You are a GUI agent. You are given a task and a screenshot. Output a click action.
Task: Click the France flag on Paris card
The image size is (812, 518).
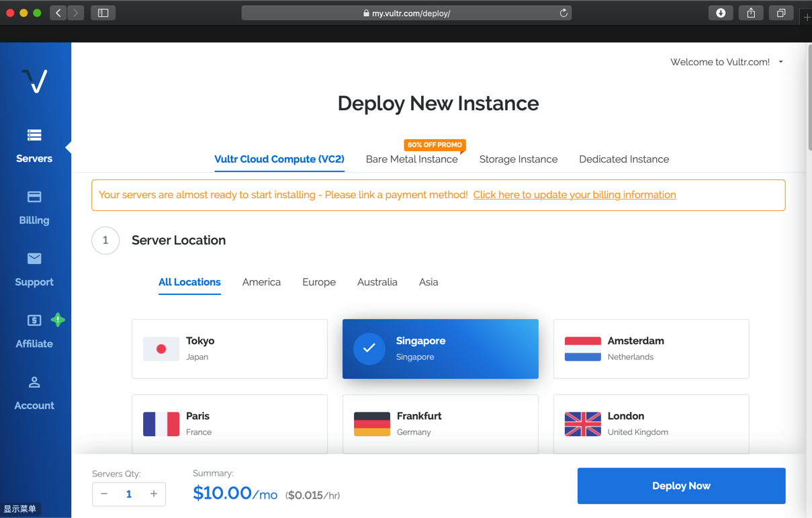pyautogui.click(x=161, y=424)
